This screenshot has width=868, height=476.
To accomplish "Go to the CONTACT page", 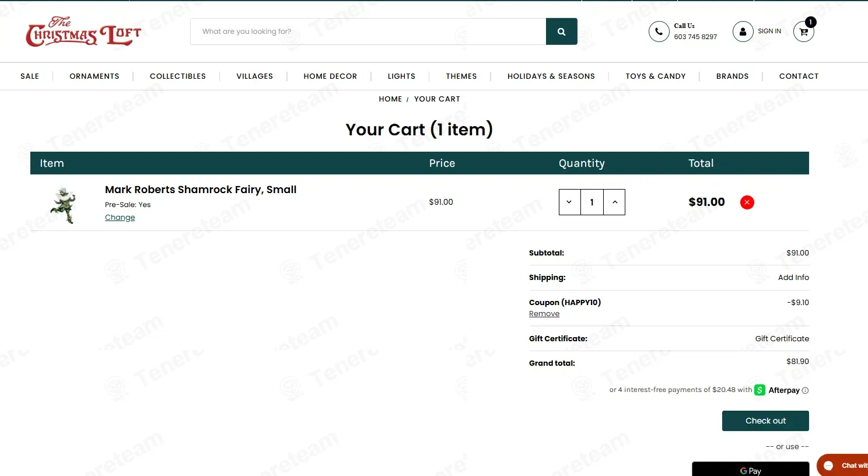I will [799, 76].
